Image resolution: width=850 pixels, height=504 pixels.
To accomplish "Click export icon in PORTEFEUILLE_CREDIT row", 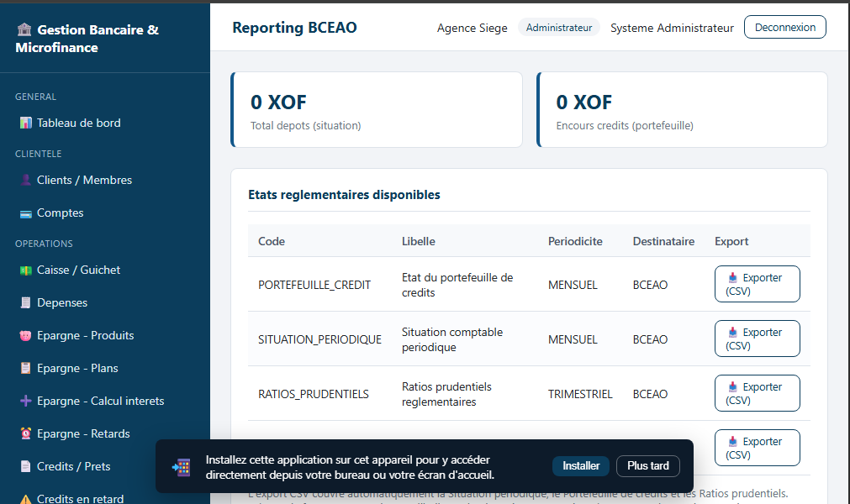I will (x=733, y=278).
